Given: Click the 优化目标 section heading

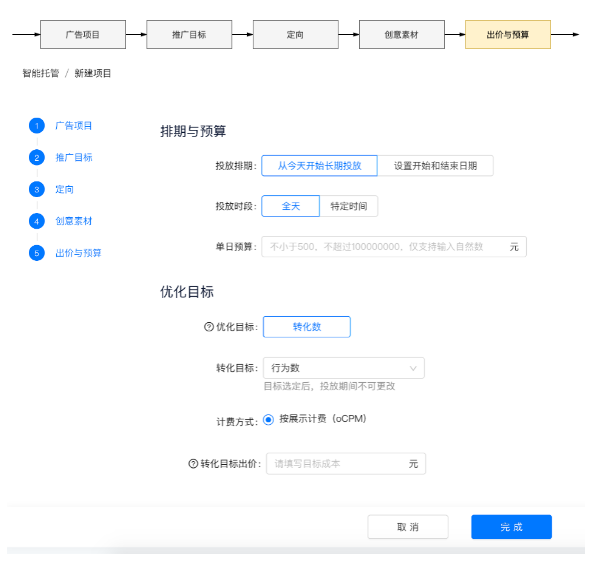Looking at the screenshot, I should coord(187,292).
